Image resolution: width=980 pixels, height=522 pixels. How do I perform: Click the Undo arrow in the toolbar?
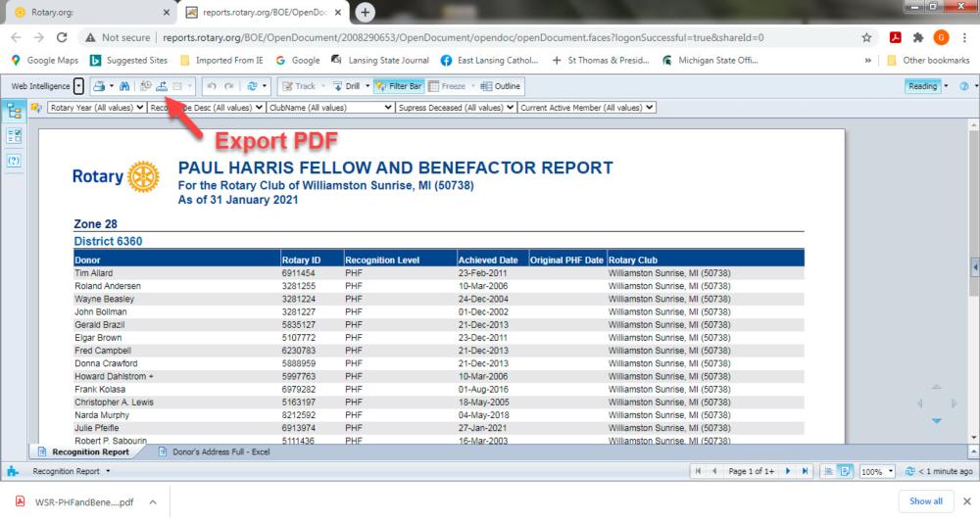click(212, 86)
